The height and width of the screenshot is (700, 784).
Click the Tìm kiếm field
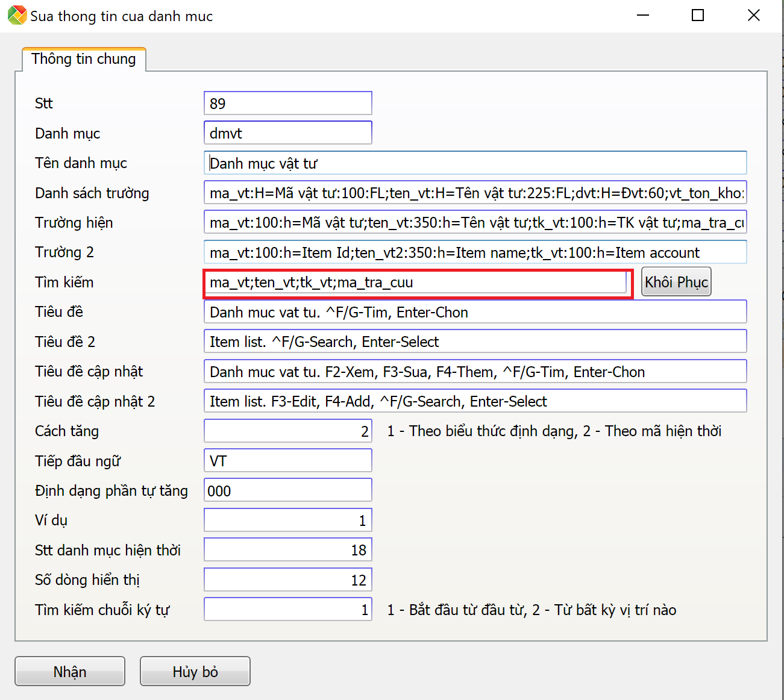click(416, 282)
